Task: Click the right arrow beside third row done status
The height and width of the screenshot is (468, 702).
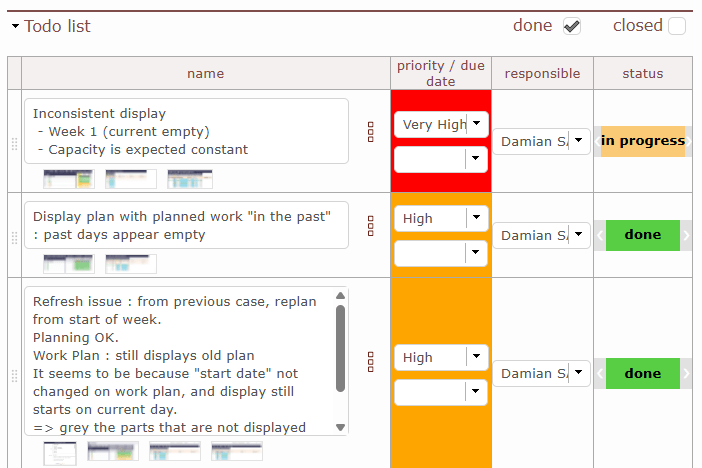Action: (x=686, y=373)
